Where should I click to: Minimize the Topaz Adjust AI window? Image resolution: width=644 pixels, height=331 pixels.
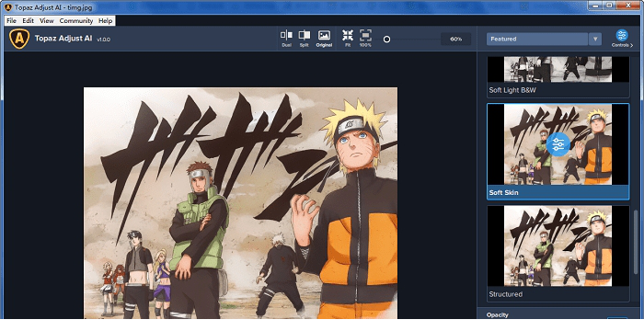594,6
